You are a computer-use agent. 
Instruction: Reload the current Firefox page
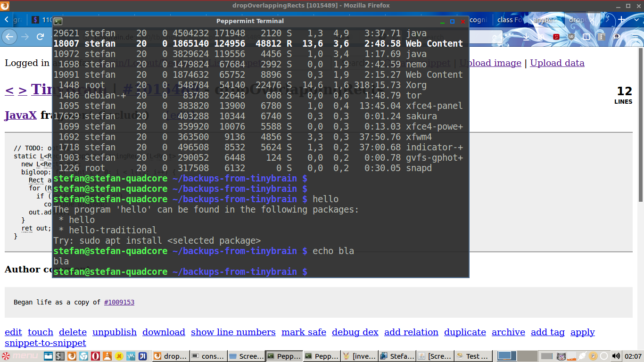[40, 37]
